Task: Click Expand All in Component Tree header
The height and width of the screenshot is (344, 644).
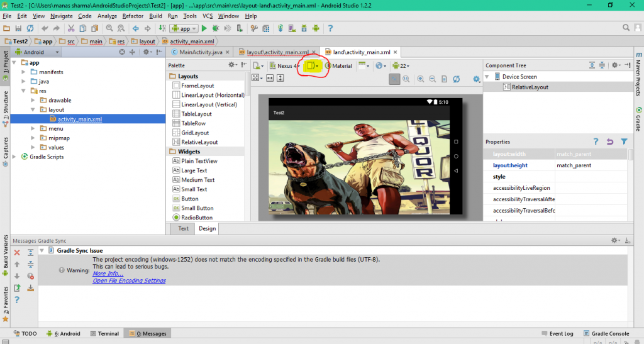Action: tap(592, 65)
